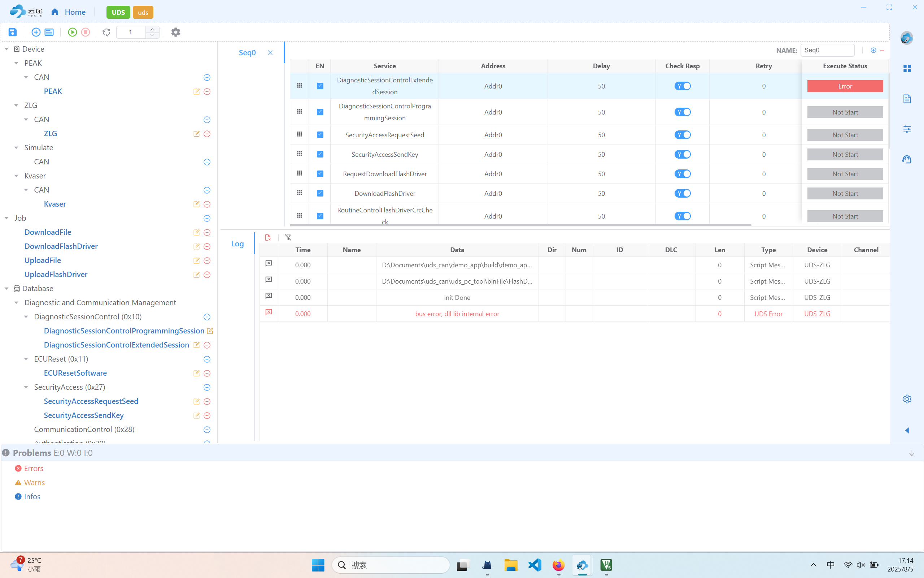The height and width of the screenshot is (578, 924).
Task: Click the log filter-off icon
Action: point(288,237)
